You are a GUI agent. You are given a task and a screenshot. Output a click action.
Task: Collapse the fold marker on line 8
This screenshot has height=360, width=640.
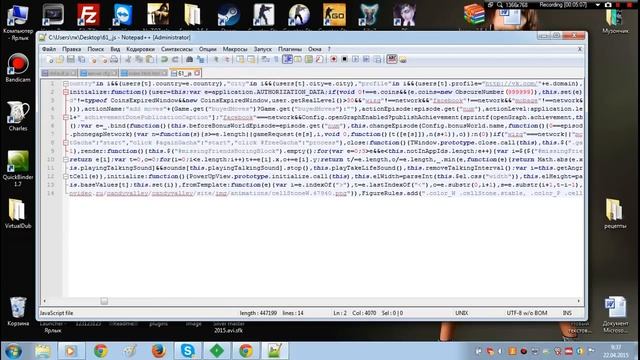(65, 143)
